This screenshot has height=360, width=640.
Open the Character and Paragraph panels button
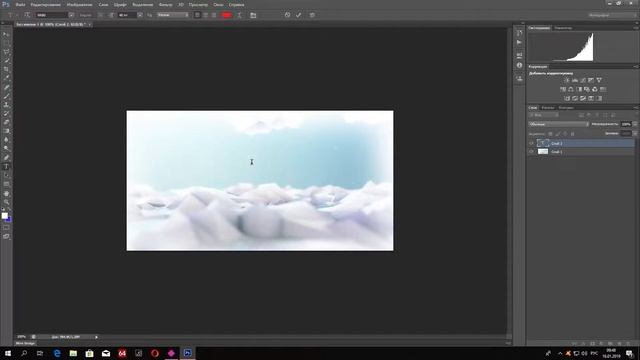click(x=253, y=15)
